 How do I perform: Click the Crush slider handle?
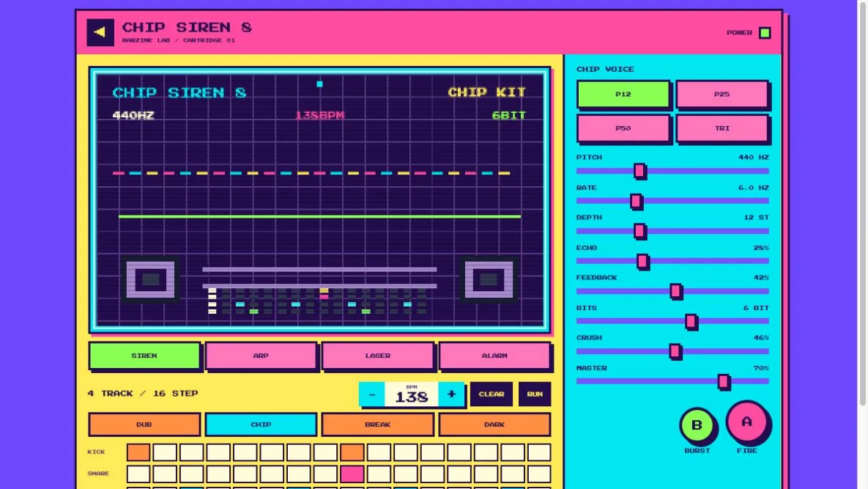pyautogui.click(x=675, y=351)
